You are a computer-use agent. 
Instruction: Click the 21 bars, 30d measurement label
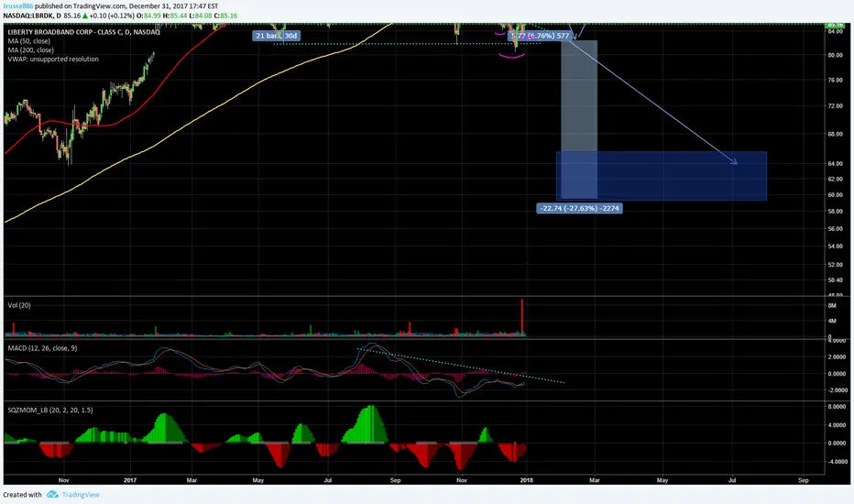[277, 36]
